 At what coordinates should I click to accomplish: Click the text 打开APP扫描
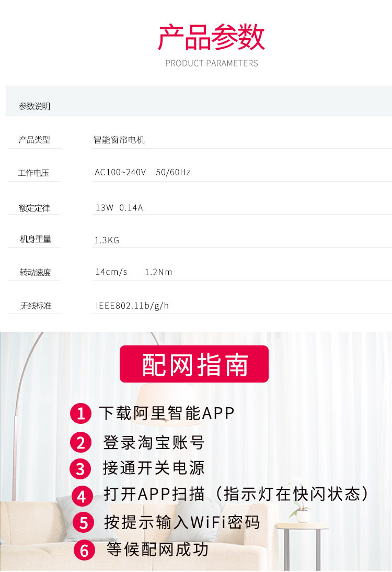click(x=154, y=494)
